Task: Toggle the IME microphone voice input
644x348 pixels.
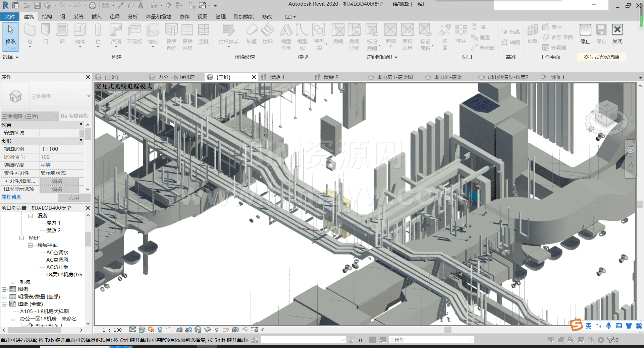Action: (609, 326)
